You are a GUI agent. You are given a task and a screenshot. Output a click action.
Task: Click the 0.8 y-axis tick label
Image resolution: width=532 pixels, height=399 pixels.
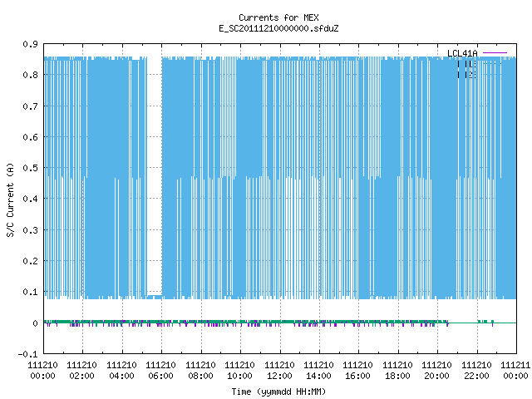(30, 75)
